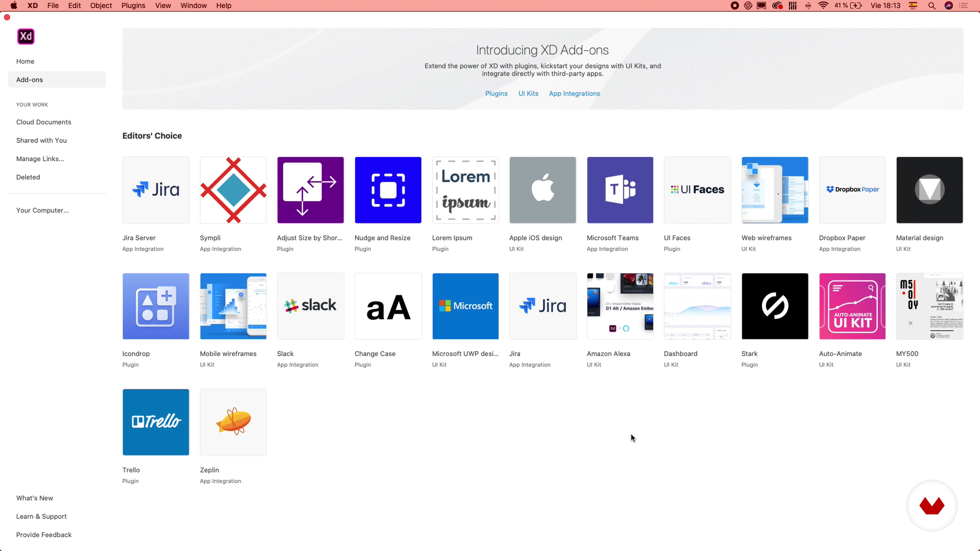Click the Trello title text
The width and height of the screenshot is (980, 551).
pyautogui.click(x=131, y=470)
